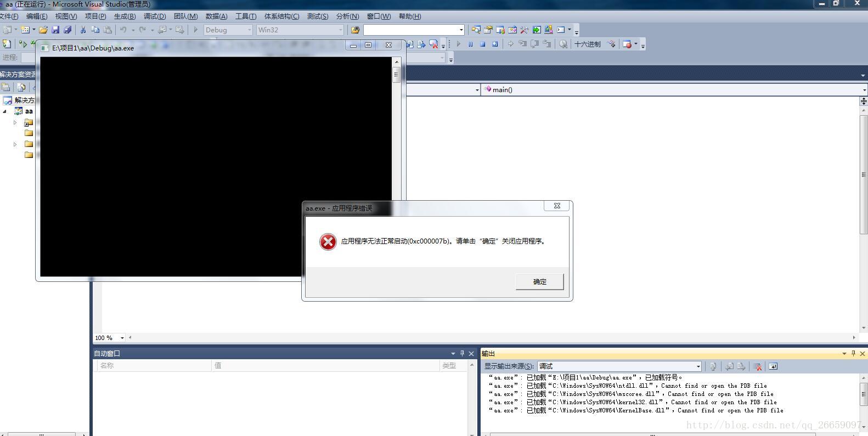Toggle hexadecimal display with 十六进制
The height and width of the screenshot is (436, 868).
(587, 44)
